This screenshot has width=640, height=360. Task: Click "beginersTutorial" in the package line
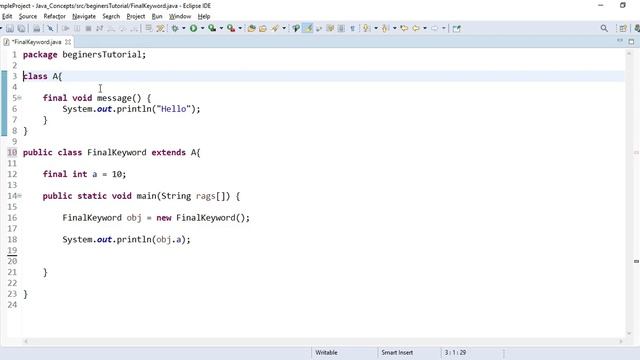click(102, 55)
